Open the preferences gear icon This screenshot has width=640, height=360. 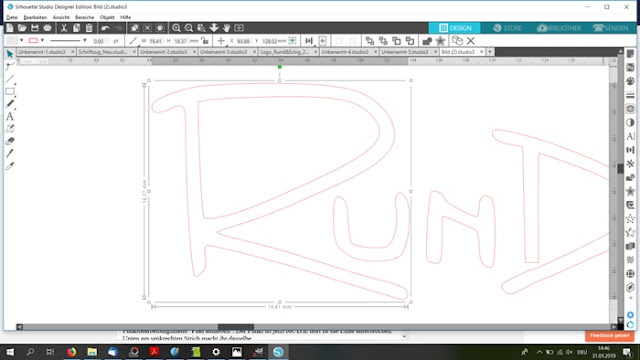click(x=630, y=315)
